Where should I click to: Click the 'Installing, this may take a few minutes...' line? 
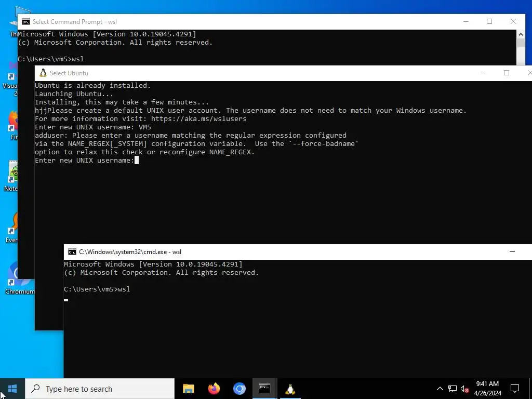click(122, 102)
